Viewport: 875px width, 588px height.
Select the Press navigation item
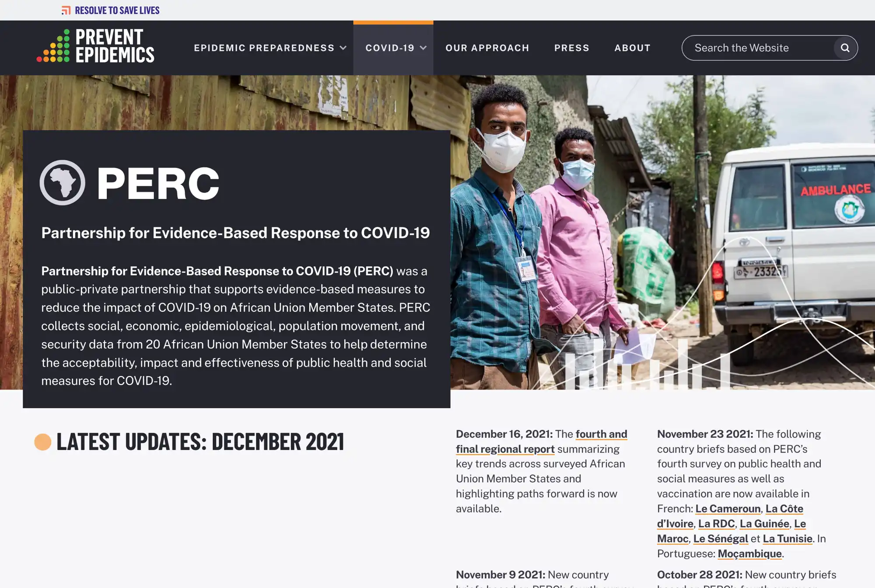pyautogui.click(x=571, y=48)
